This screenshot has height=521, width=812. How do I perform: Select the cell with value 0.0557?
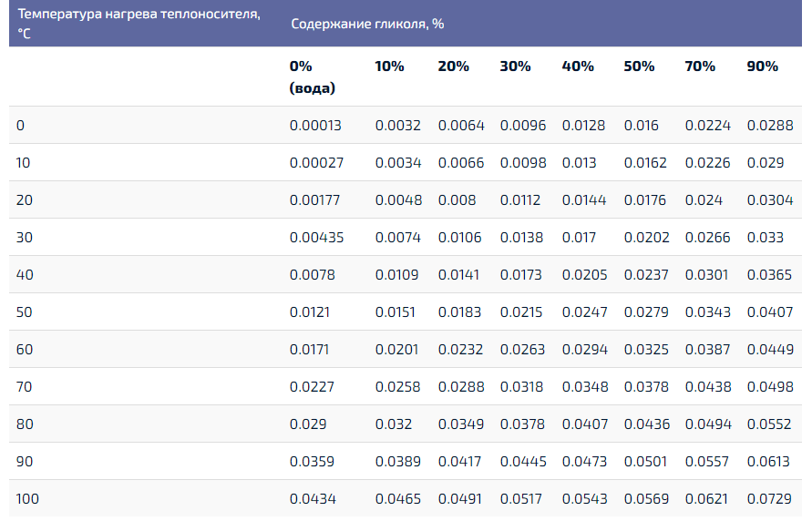click(x=708, y=462)
